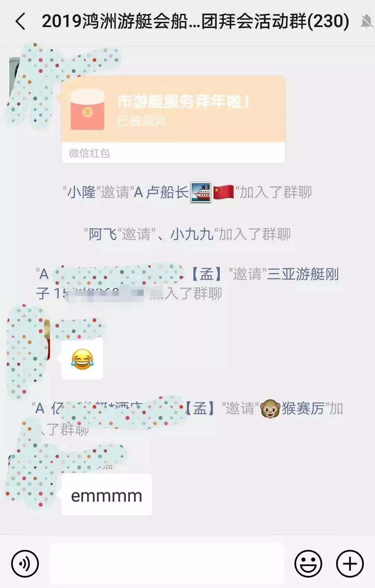This screenshot has width=375, height=588.
Task: Open group info via chat title
Action: coord(195,22)
